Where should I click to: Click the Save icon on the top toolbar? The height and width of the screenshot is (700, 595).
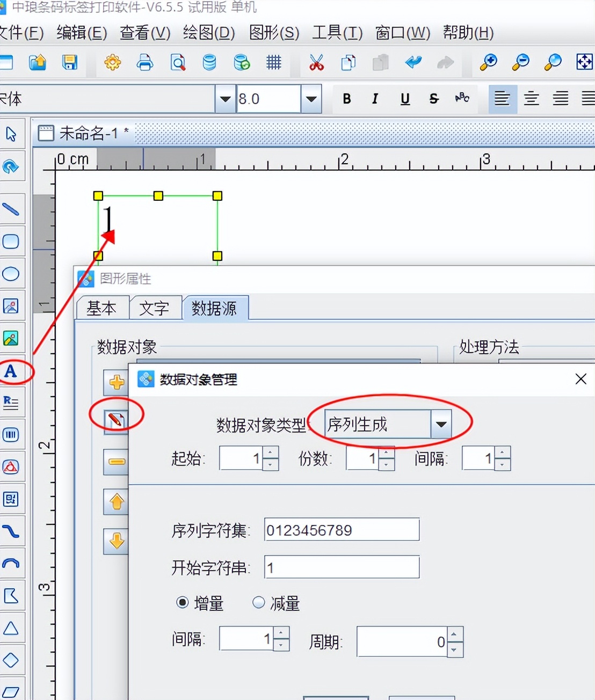tap(70, 62)
